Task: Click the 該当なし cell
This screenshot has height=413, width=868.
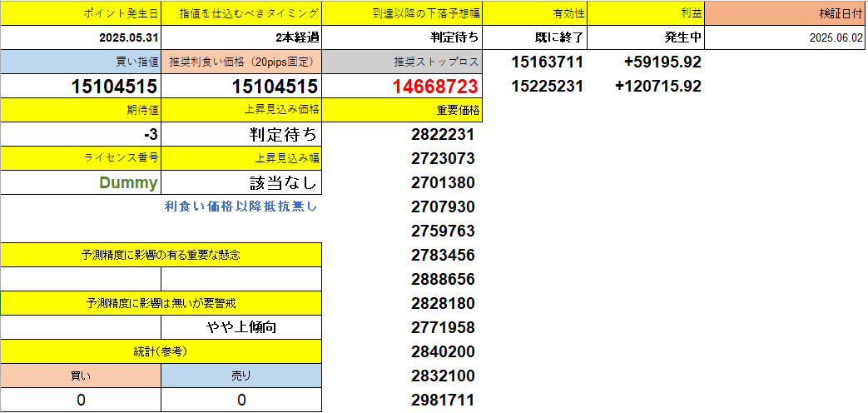Action: point(241,182)
